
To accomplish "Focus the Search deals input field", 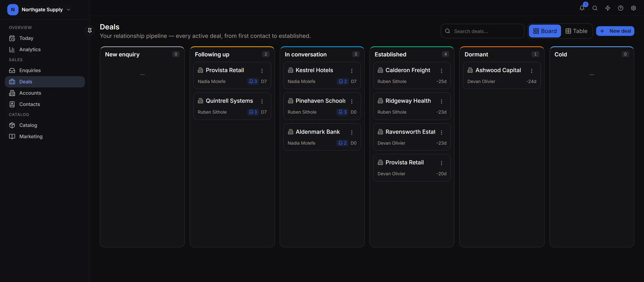I will 482,31.
